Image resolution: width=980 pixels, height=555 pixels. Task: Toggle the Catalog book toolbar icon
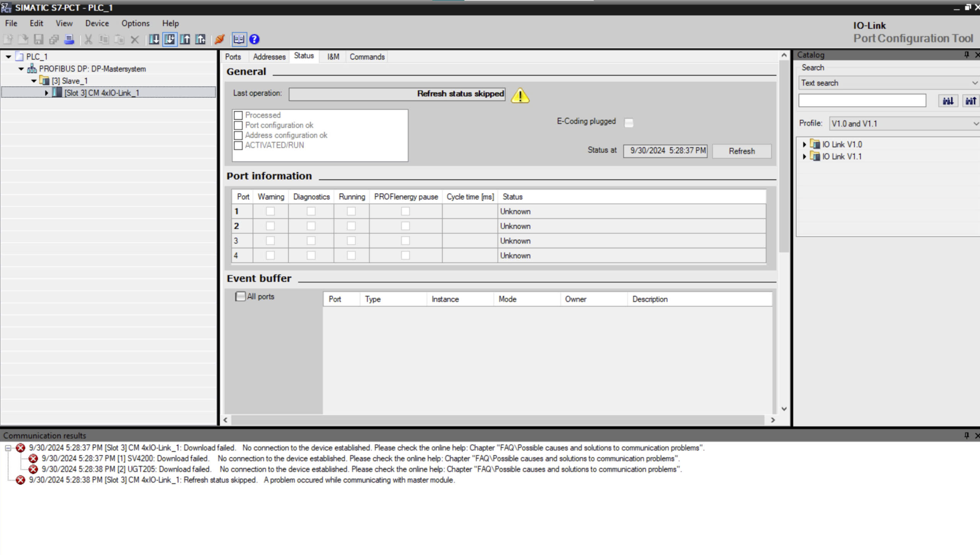(x=239, y=39)
